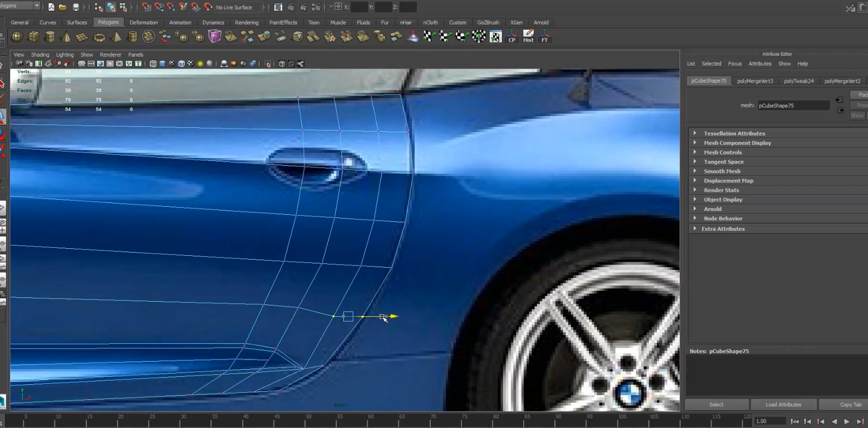Click the planar UV mapping checker icon

click(x=429, y=37)
